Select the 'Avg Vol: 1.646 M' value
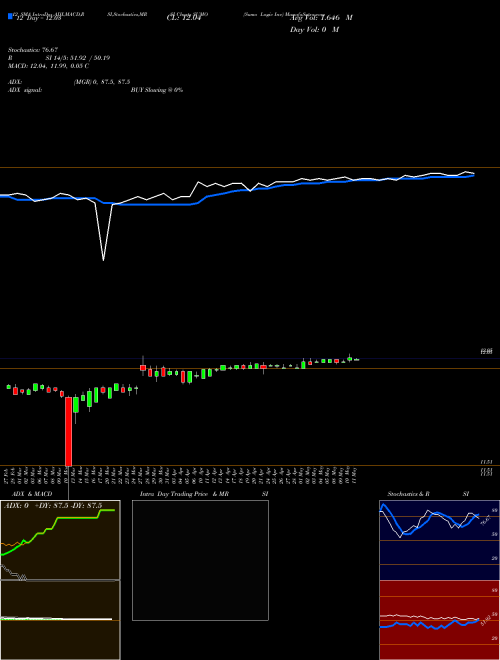The height and width of the screenshot is (660, 500). click(x=321, y=18)
